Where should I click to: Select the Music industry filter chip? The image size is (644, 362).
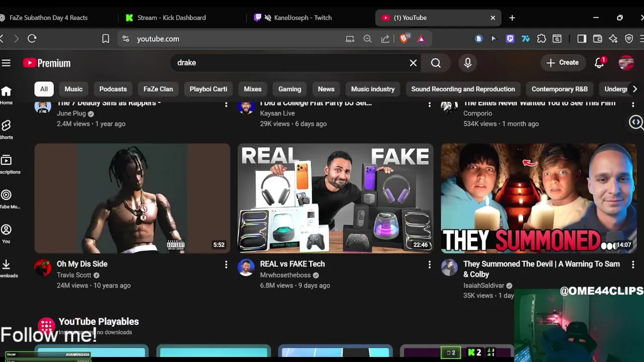tap(373, 89)
